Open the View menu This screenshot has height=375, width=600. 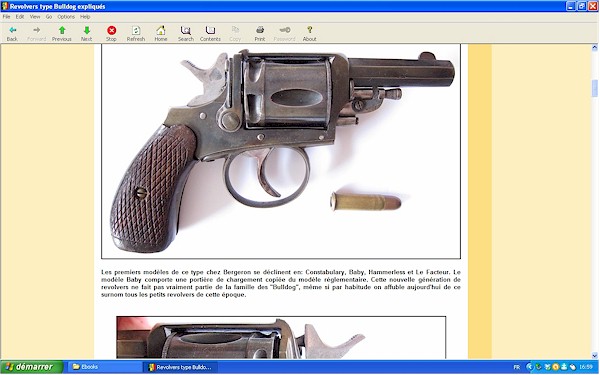(35, 17)
